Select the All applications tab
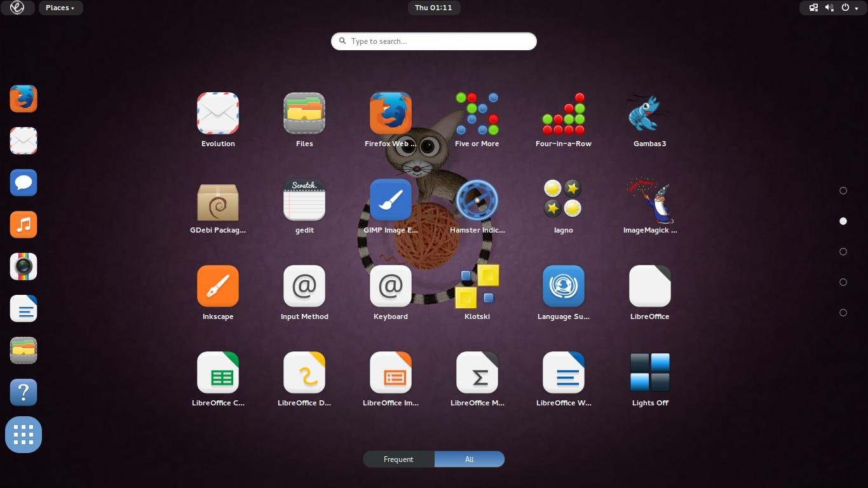Screen dimensions: 868x488 tap(470, 459)
